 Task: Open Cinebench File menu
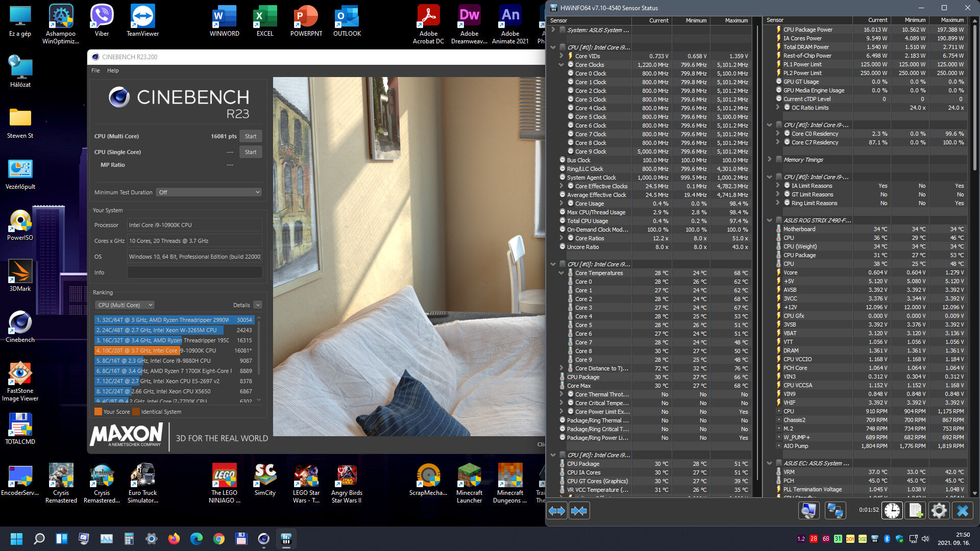coord(95,70)
